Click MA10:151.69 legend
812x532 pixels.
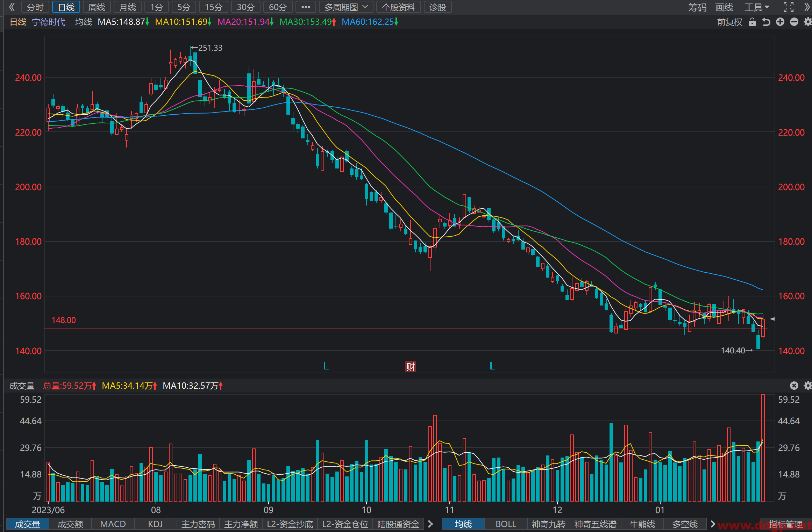[x=183, y=22]
